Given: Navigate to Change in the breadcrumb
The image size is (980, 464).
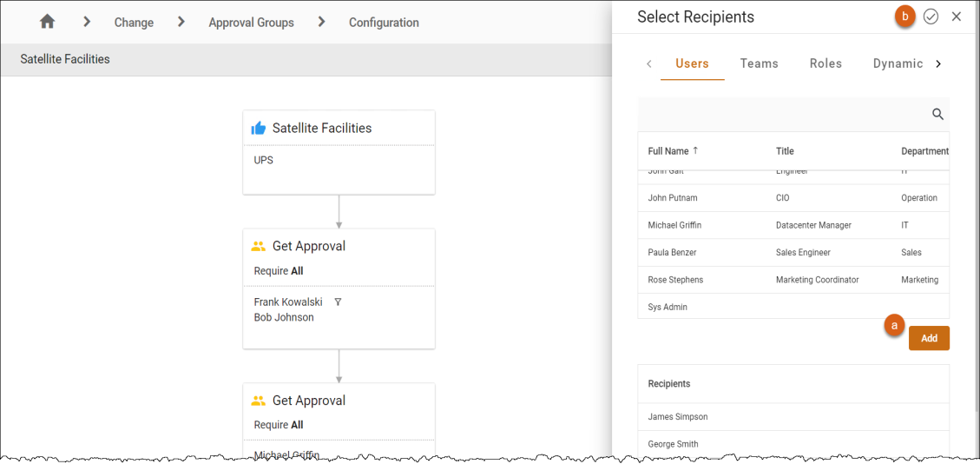Looking at the screenshot, I should (134, 23).
